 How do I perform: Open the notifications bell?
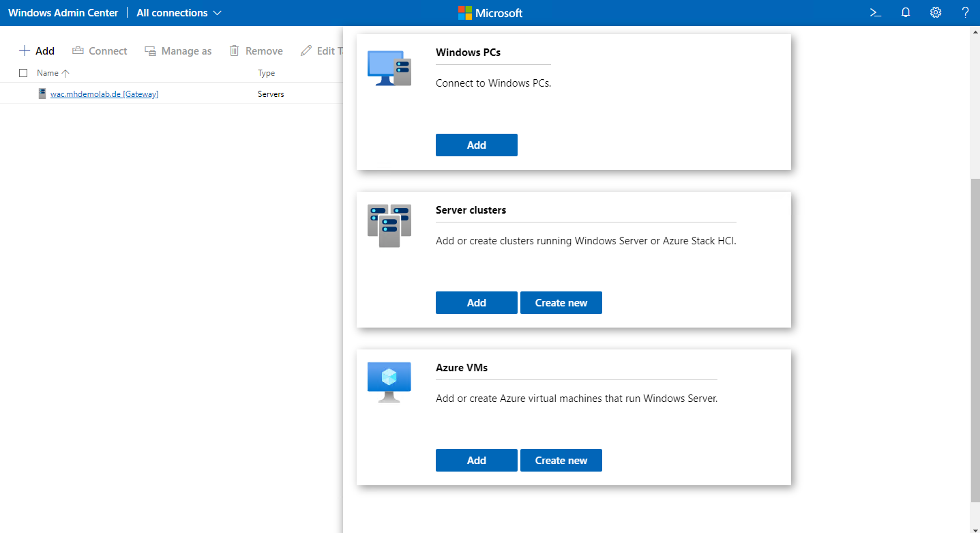906,12
